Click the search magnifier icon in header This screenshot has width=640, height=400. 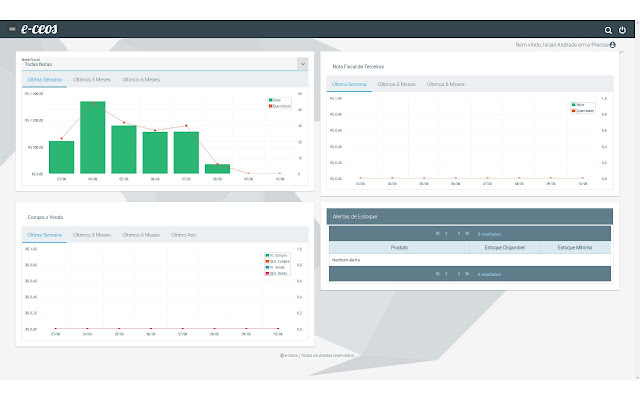click(609, 30)
